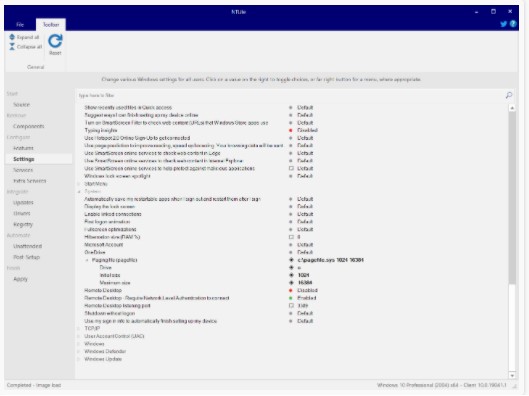Click green dot for Require Network Level Authentication
The image size is (529, 396).
click(290, 298)
